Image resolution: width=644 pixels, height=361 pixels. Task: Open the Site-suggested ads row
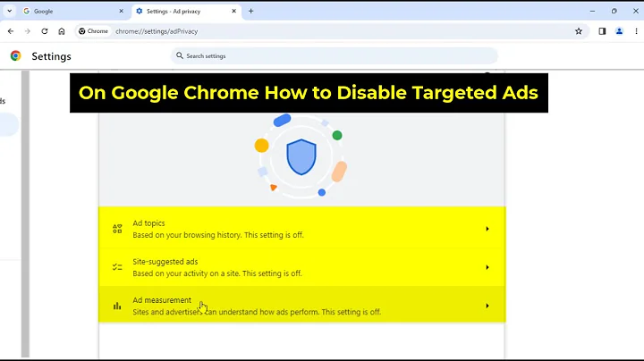click(302, 267)
